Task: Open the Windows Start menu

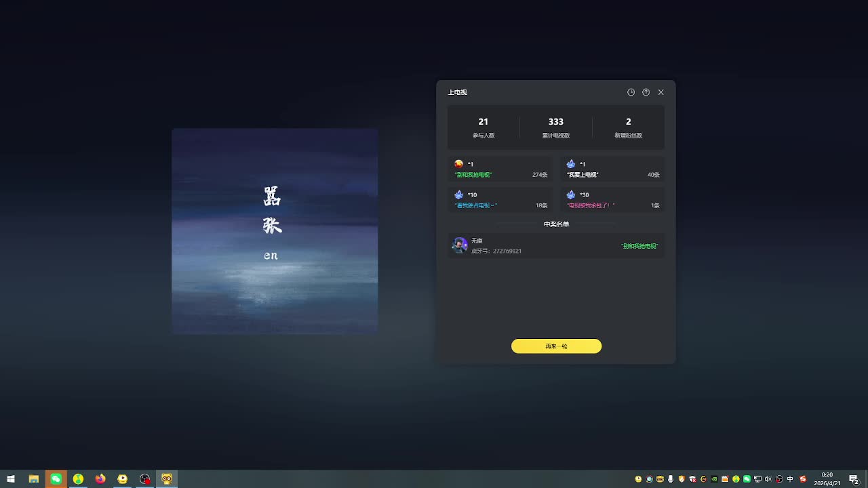Action: [11, 479]
